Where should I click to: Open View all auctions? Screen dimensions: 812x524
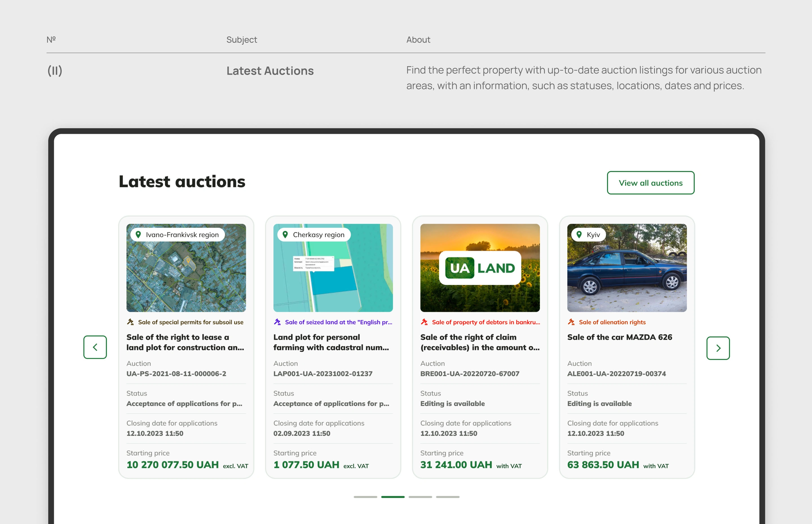click(651, 183)
